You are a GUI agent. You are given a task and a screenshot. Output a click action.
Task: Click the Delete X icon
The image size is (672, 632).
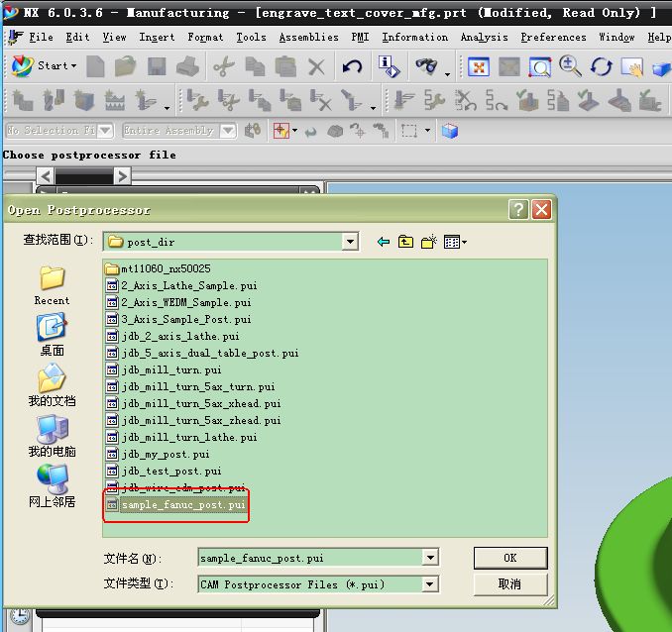coord(317,66)
